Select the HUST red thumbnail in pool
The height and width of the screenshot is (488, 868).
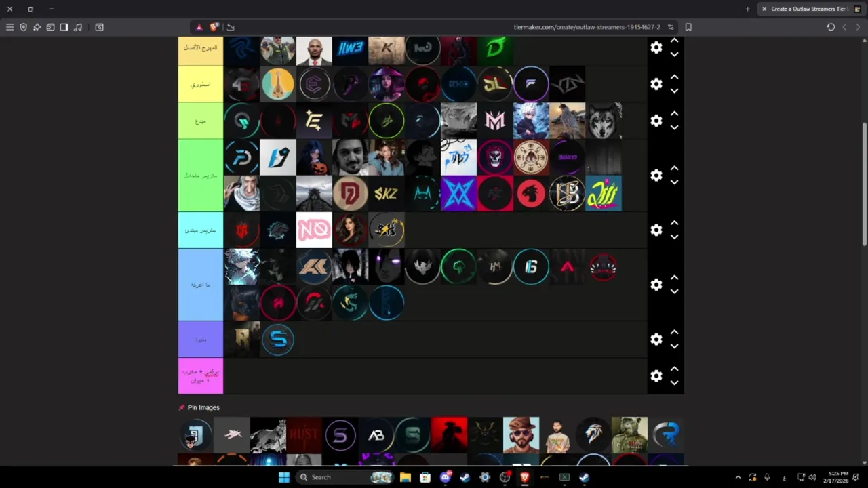(x=304, y=435)
